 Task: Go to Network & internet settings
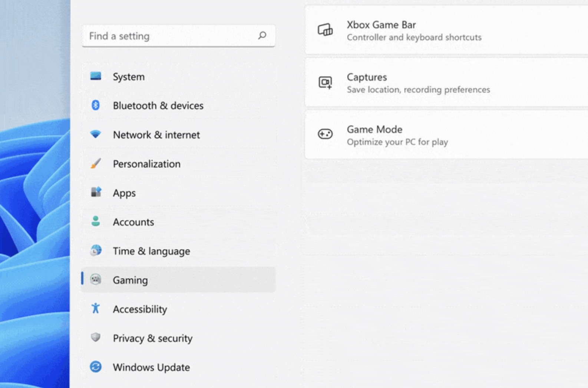coord(178,135)
